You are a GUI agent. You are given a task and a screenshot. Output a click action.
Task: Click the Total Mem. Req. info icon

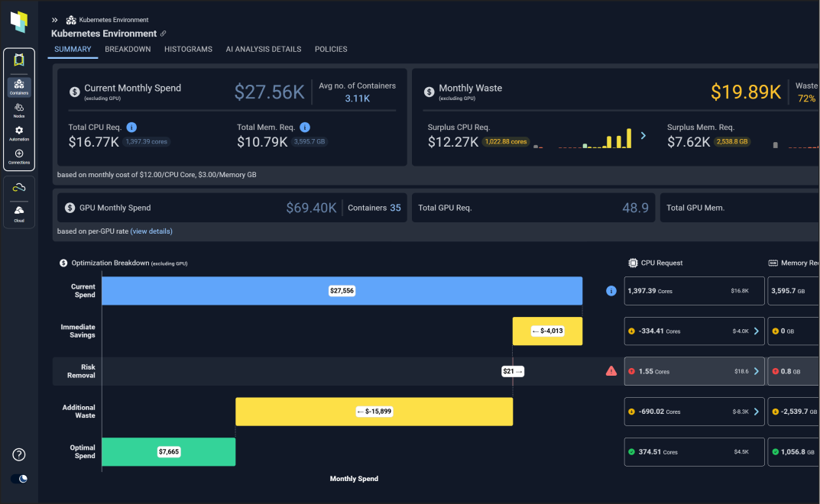coord(305,128)
